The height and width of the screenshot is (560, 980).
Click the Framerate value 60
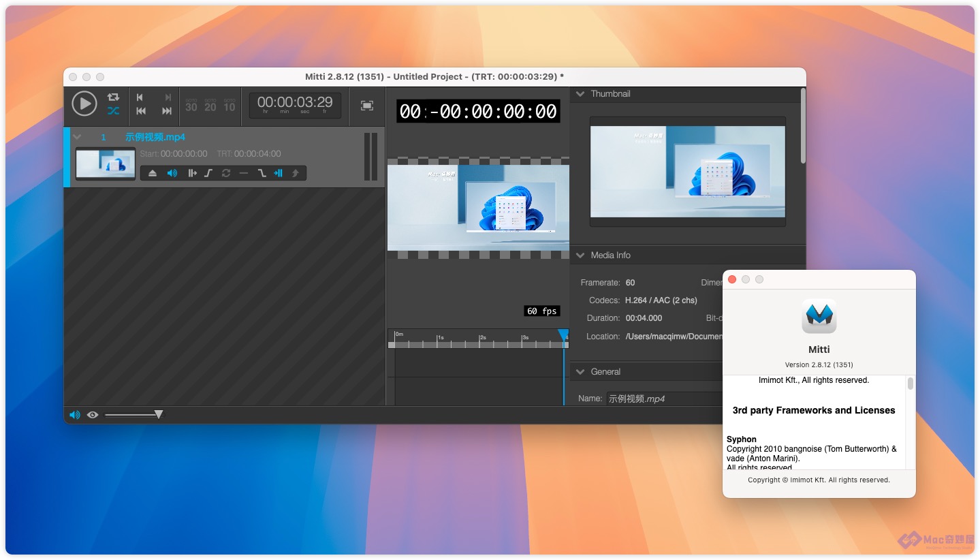pyautogui.click(x=630, y=283)
